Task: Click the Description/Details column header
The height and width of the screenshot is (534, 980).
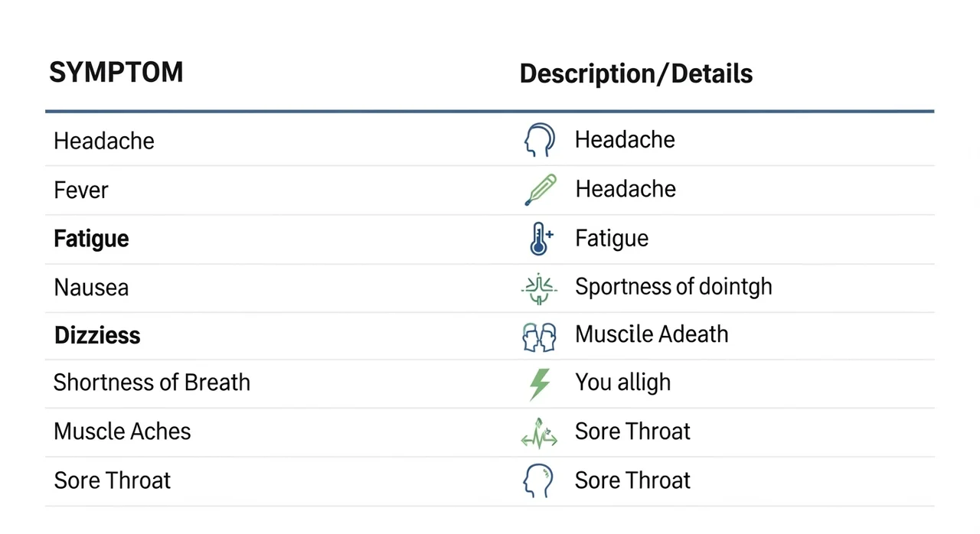Action: coord(635,74)
